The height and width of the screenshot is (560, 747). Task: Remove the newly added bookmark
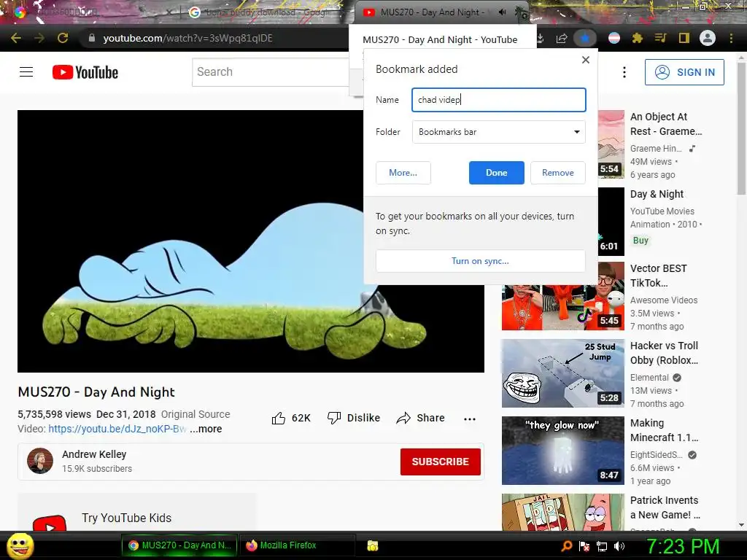click(x=558, y=173)
